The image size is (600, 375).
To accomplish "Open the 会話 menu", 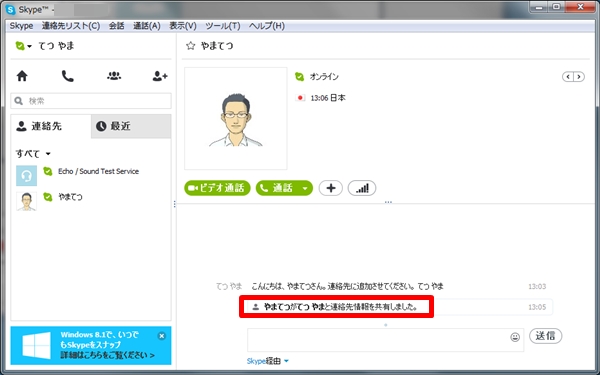I will [116, 26].
